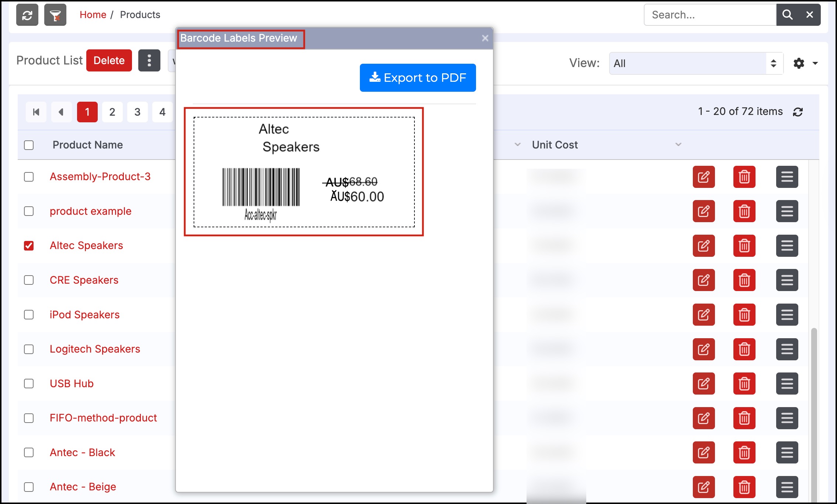Image resolution: width=837 pixels, height=504 pixels.
Task: Open the View dropdown showing All
Action: [x=695, y=63]
